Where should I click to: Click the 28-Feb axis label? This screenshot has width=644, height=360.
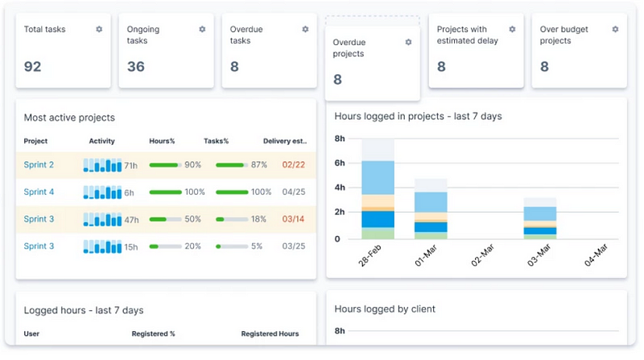(369, 255)
